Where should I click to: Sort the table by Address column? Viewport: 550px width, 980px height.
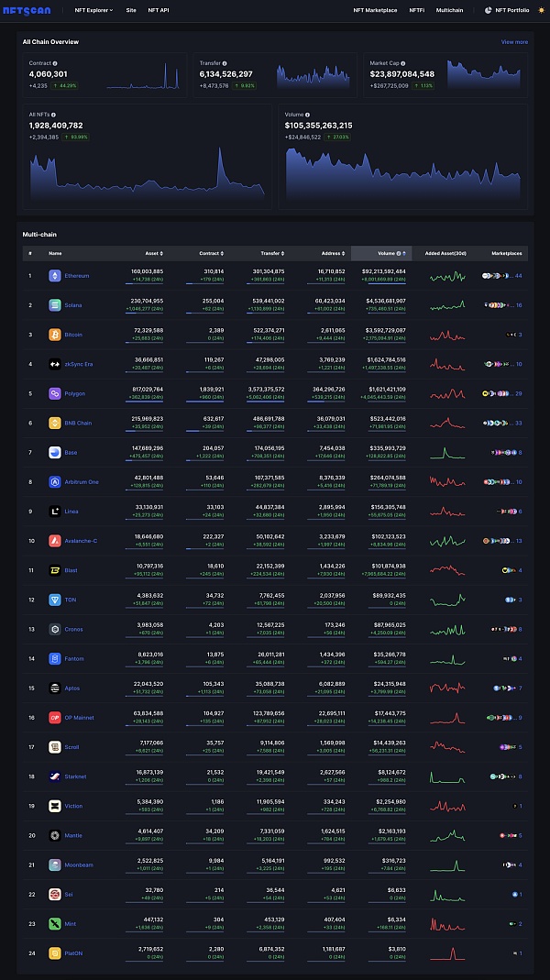tap(333, 253)
